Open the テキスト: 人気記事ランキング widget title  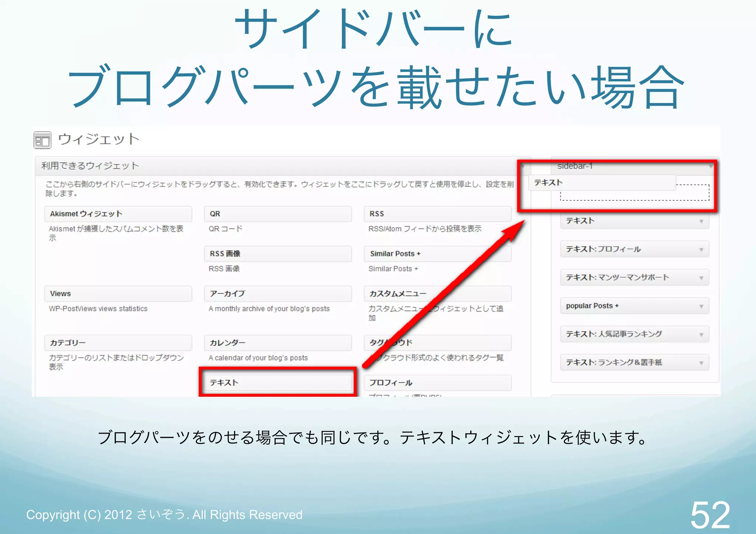coord(614,334)
